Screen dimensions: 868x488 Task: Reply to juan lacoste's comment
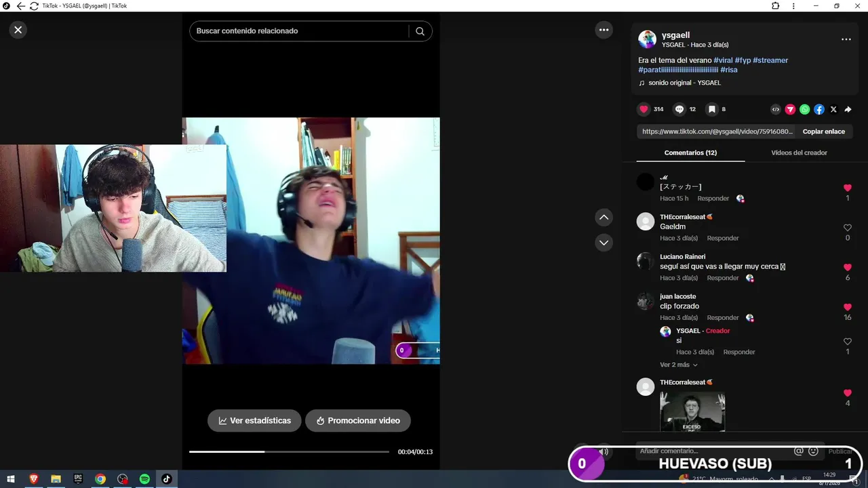[x=723, y=318]
